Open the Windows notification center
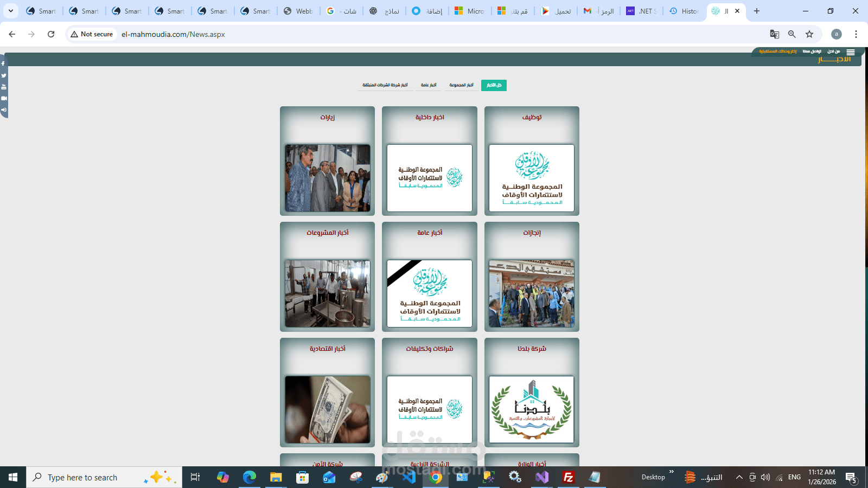This screenshot has height=488, width=868. [851, 477]
